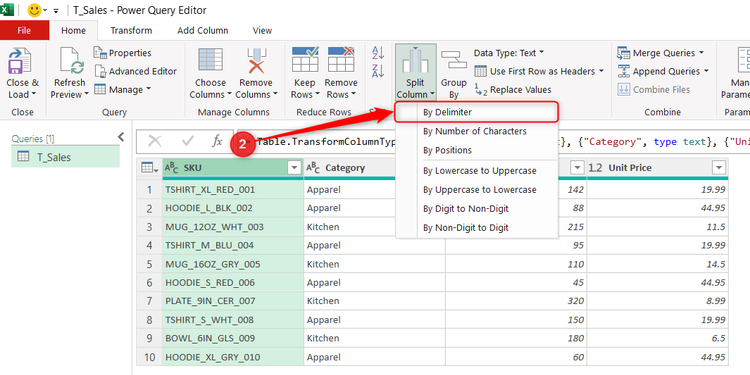Sort ascending A to Z
This screenshot has height=375, width=750.
coord(378,53)
